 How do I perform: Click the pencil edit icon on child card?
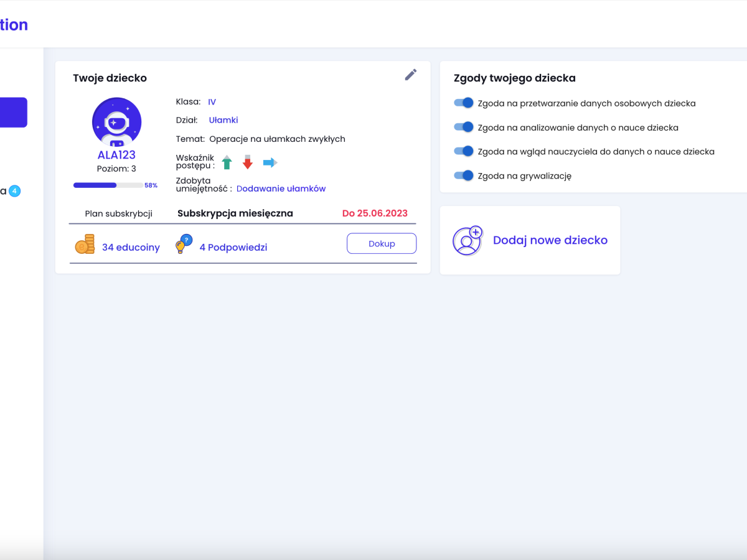[411, 75]
